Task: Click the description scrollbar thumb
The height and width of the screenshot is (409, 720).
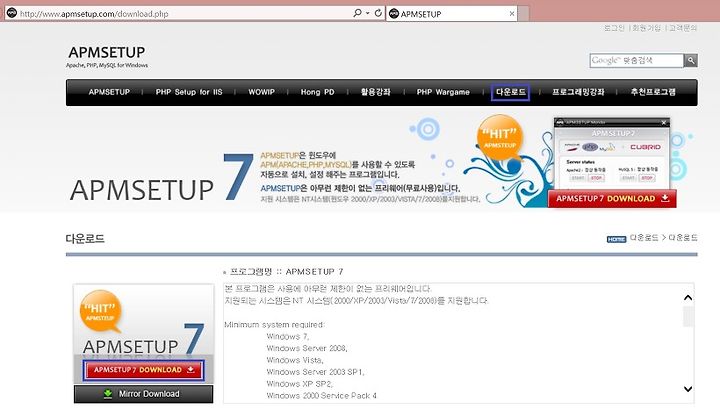Action: 688,317
